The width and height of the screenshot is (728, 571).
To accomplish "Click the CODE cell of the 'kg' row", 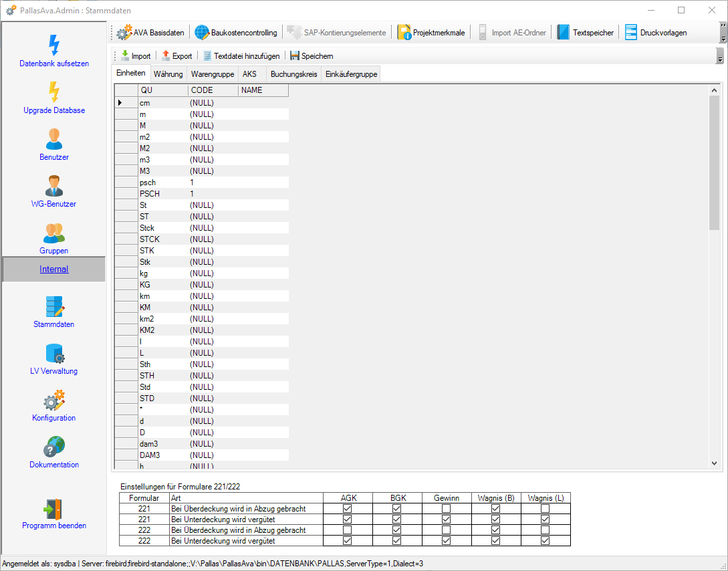I will click(213, 273).
